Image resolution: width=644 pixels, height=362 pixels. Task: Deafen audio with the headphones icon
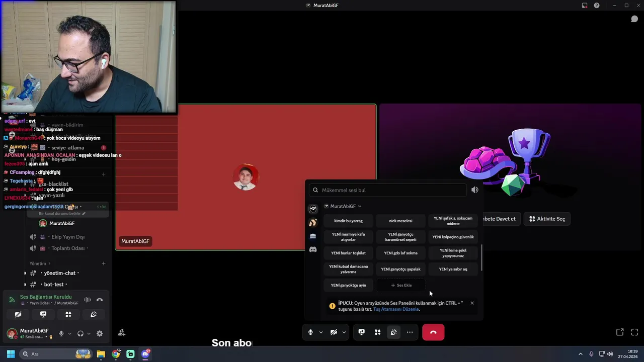click(x=80, y=333)
